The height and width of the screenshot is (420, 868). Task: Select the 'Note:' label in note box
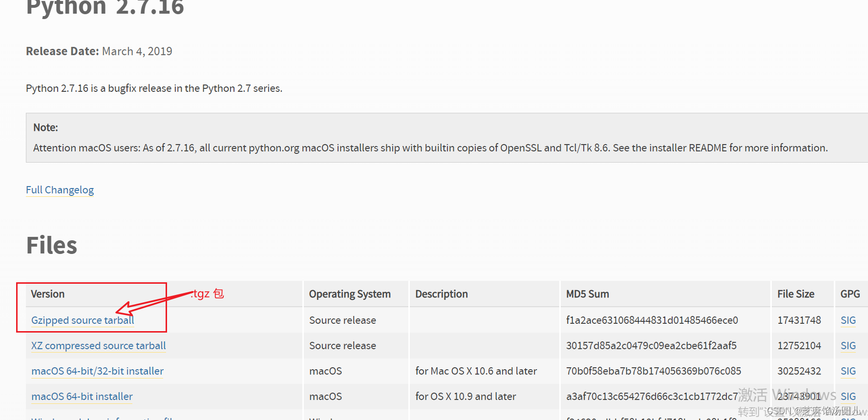pos(45,127)
